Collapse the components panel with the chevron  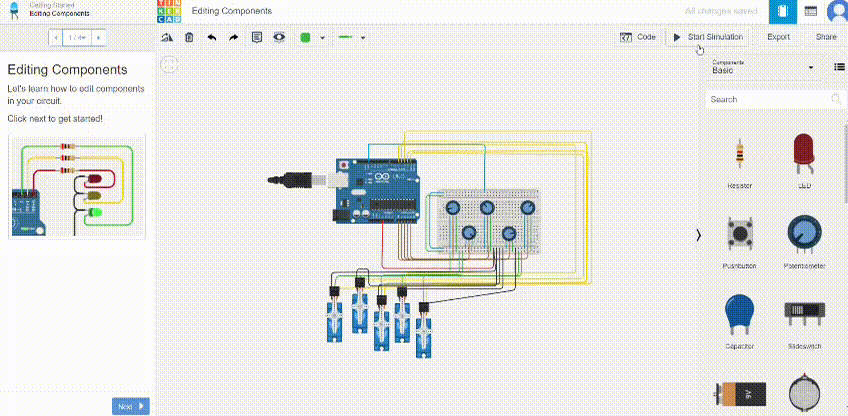click(698, 235)
